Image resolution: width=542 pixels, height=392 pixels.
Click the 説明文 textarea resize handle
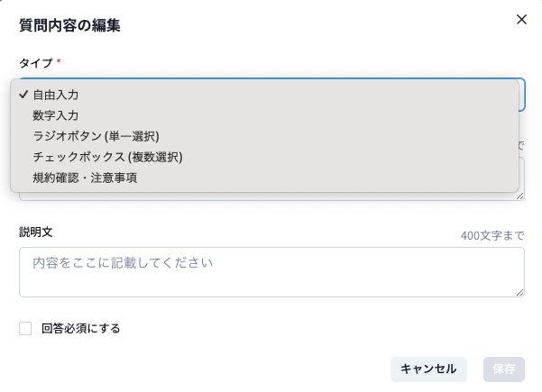(519, 292)
